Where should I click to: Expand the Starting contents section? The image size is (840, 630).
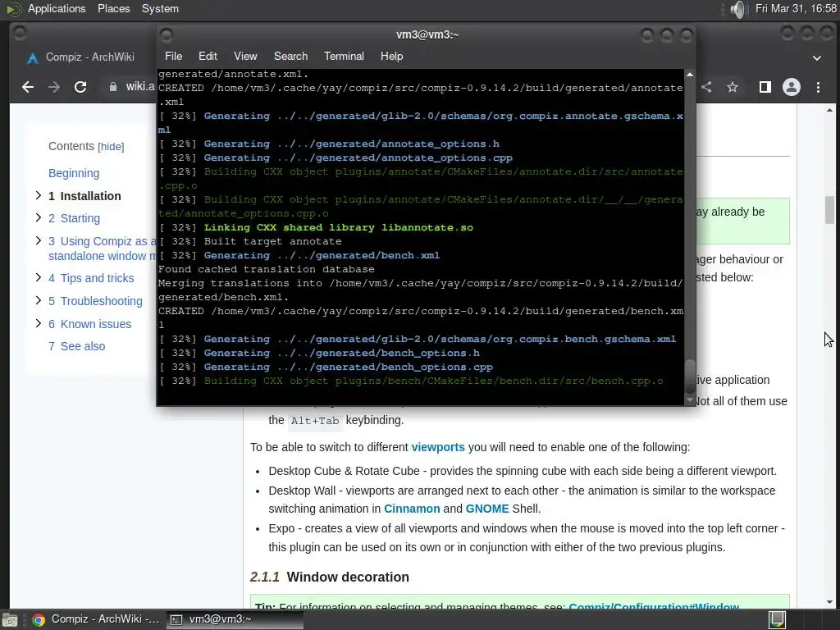point(38,217)
